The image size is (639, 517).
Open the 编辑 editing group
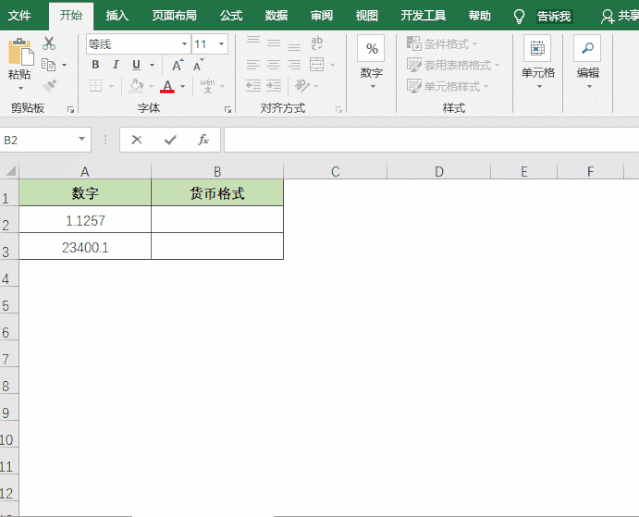(587, 62)
